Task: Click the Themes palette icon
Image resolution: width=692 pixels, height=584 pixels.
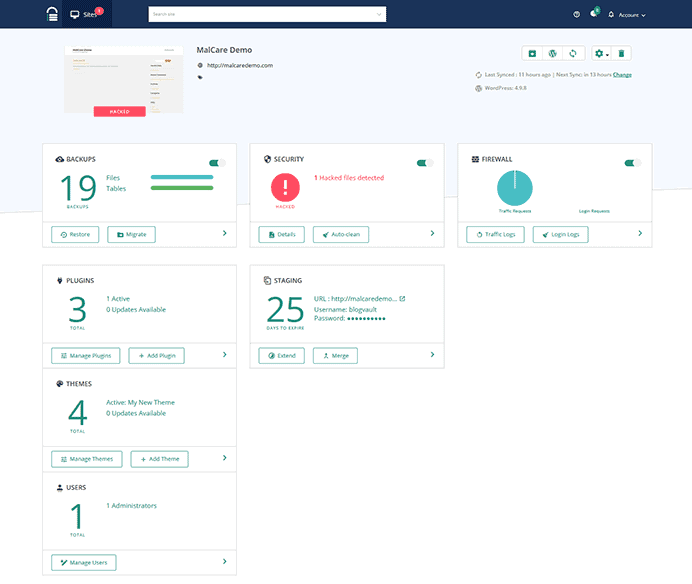Action: (x=60, y=384)
